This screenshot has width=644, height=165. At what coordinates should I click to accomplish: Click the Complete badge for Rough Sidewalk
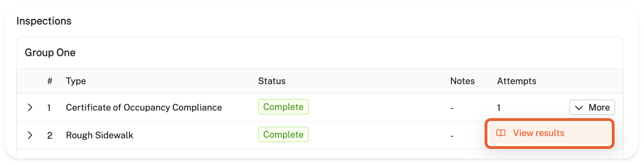(x=283, y=135)
